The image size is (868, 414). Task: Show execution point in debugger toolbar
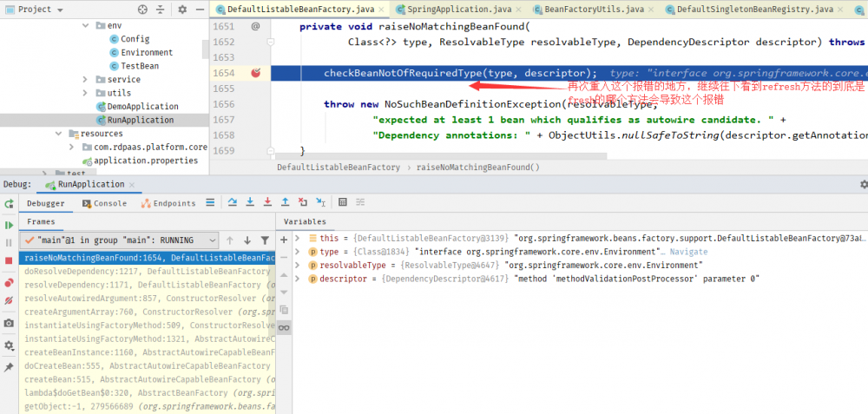pyautogui.click(x=210, y=202)
